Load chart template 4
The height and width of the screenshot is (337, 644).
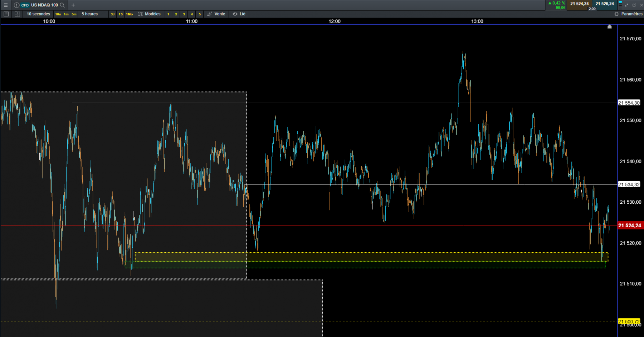[192, 14]
